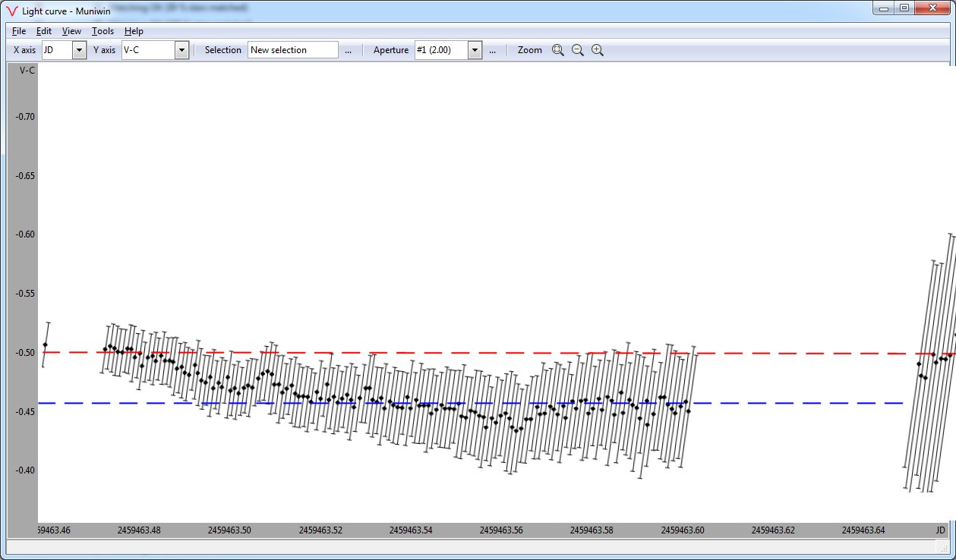The height and width of the screenshot is (560, 956).
Task: Click the zoom in magnifier icon
Action: 598,50
